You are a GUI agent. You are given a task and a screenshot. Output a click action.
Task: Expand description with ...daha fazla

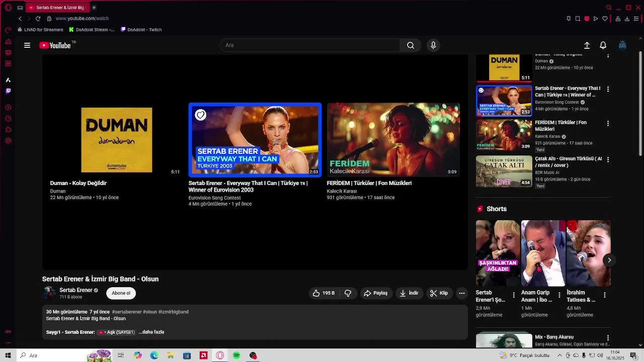pos(151,332)
